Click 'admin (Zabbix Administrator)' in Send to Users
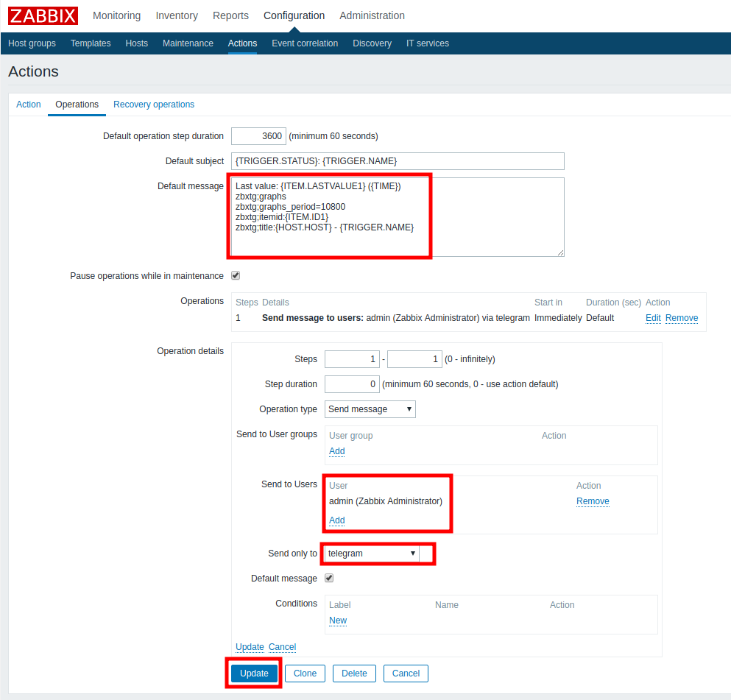731x700 pixels. (386, 501)
